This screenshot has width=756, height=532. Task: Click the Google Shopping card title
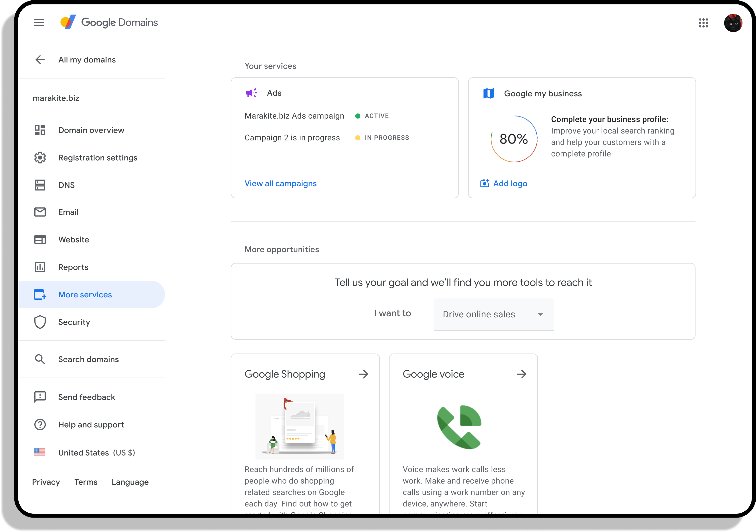pyautogui.click(x=285, y=374)
